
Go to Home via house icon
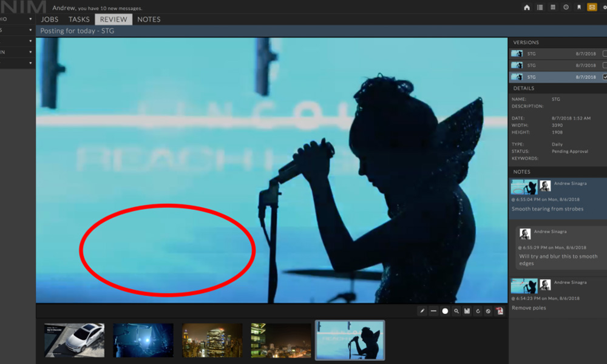526,7
